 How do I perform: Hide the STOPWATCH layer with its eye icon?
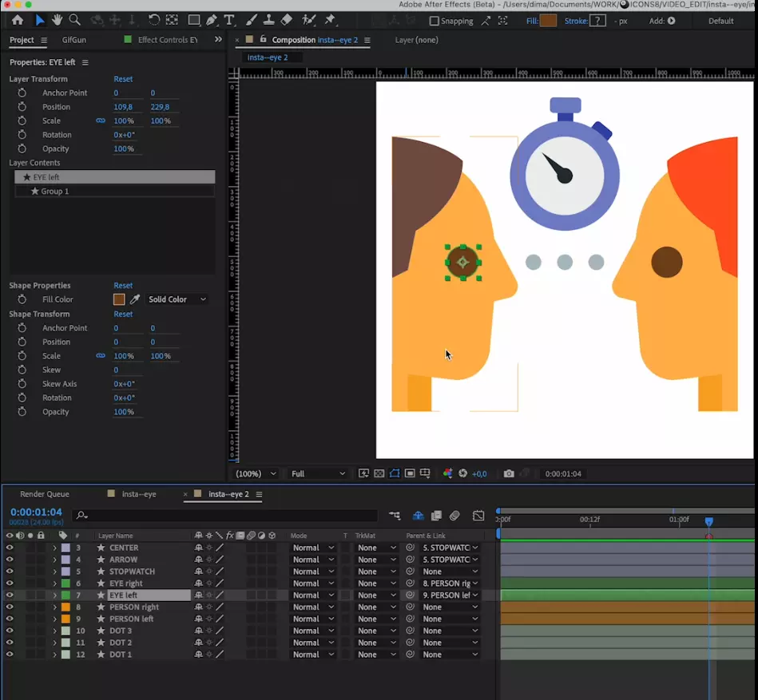pyautogui.click(x=9, y=571)
